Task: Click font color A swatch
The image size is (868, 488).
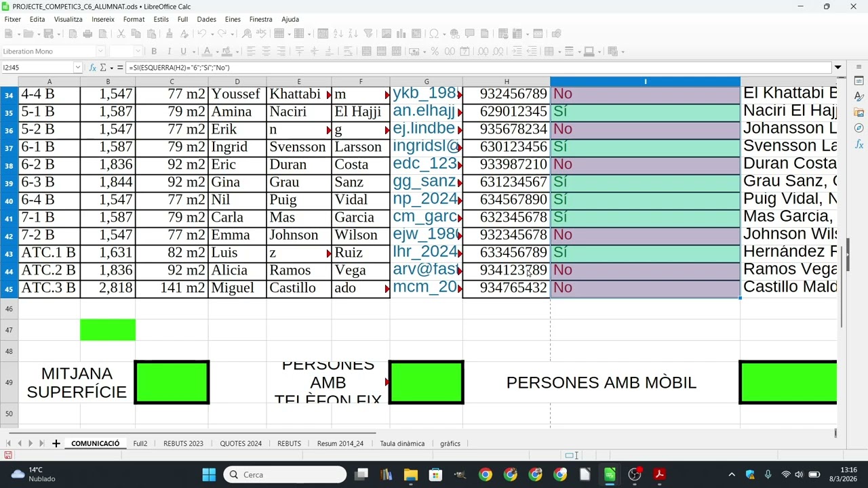Action: click(x=207, y=51)
